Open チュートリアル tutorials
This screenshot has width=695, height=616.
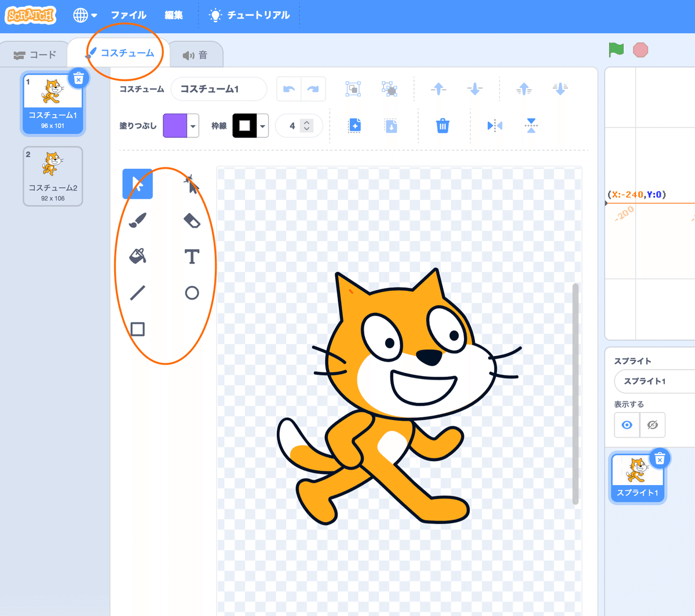point(250,15)
